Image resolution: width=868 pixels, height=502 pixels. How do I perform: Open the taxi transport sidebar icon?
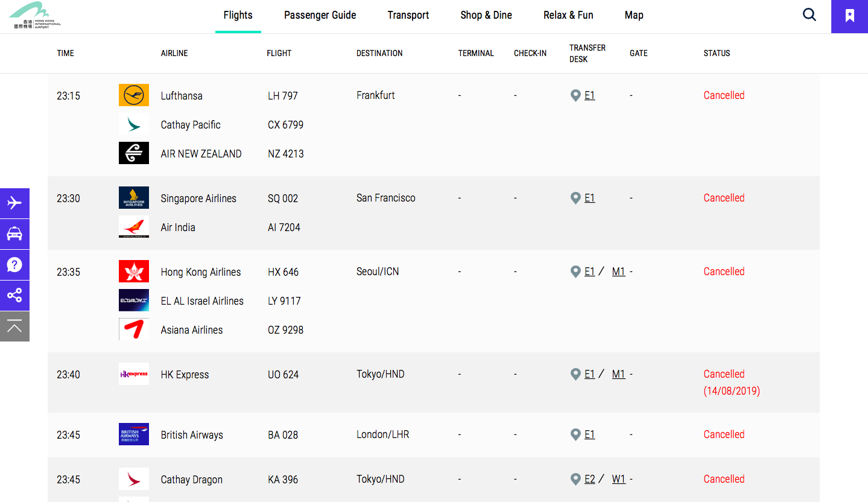point(14,234)
